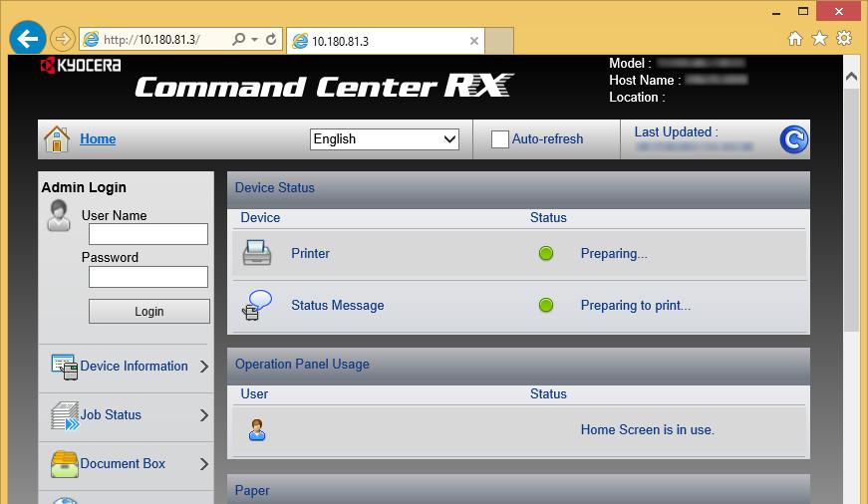Click the Last Updated label
868x504 pixels.
click(676, 132)
